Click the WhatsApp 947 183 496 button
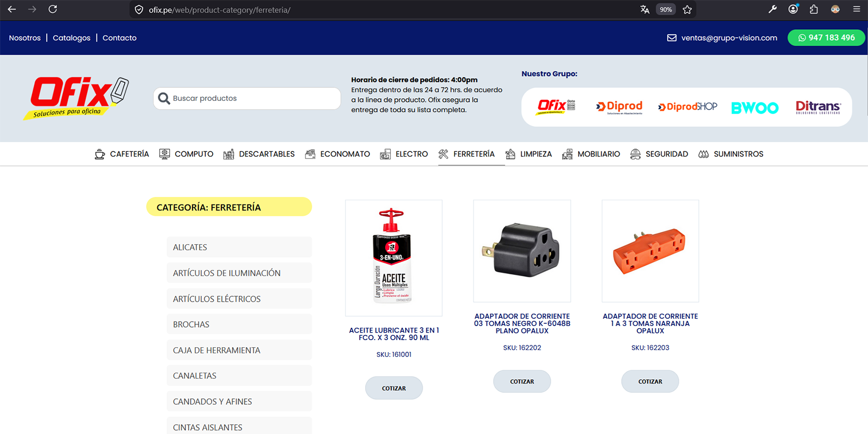 [826, 37]
